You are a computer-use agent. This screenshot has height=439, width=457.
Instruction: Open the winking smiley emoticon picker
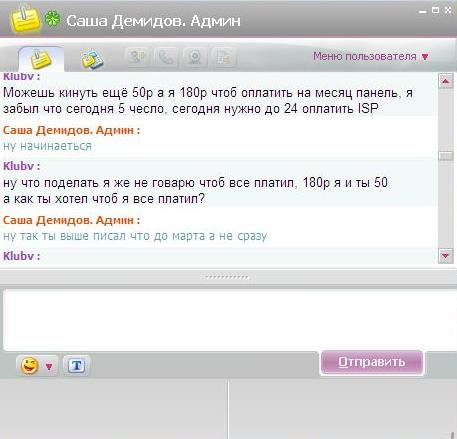[30, 366]
